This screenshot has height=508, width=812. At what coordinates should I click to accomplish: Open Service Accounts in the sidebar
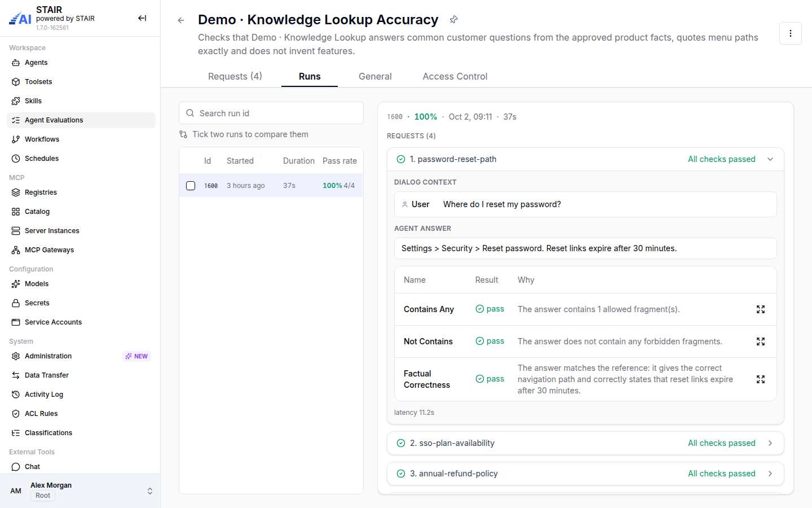(x=81, y=322)
